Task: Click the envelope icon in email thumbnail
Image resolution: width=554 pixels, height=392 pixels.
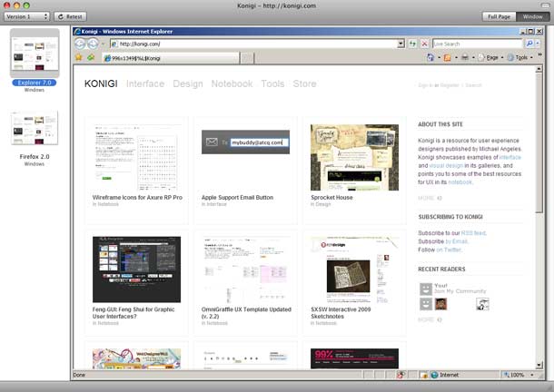Action: tap(212, 142)
